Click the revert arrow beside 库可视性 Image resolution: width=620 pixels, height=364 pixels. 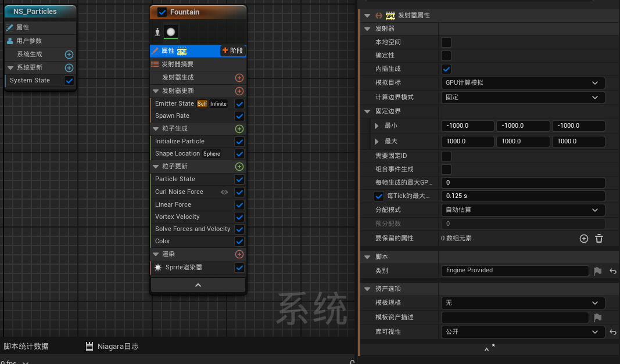pos(614,333)
